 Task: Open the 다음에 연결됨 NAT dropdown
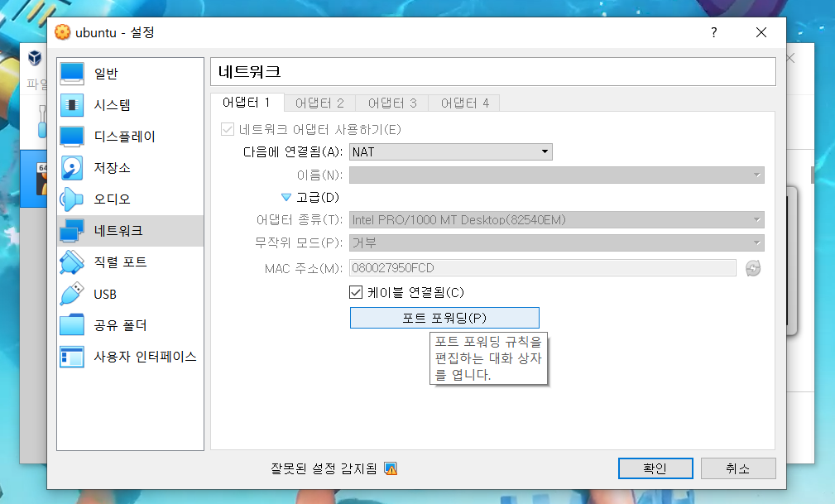pos(450,151)
